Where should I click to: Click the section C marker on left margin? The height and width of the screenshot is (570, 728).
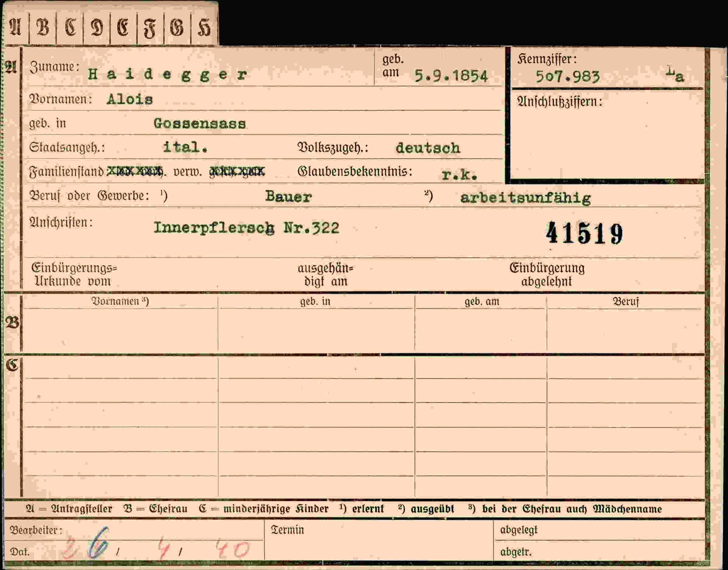12,365
